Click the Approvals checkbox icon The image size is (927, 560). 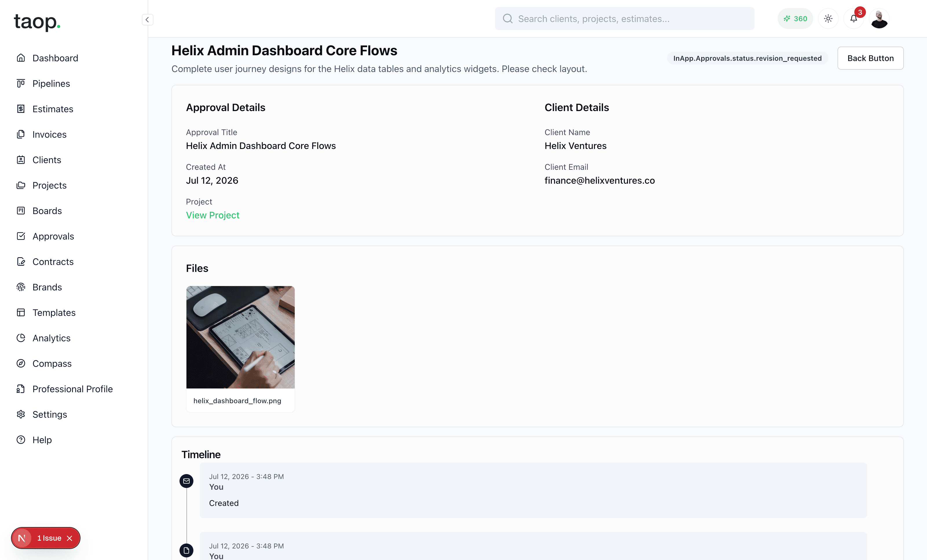[21, 236]
